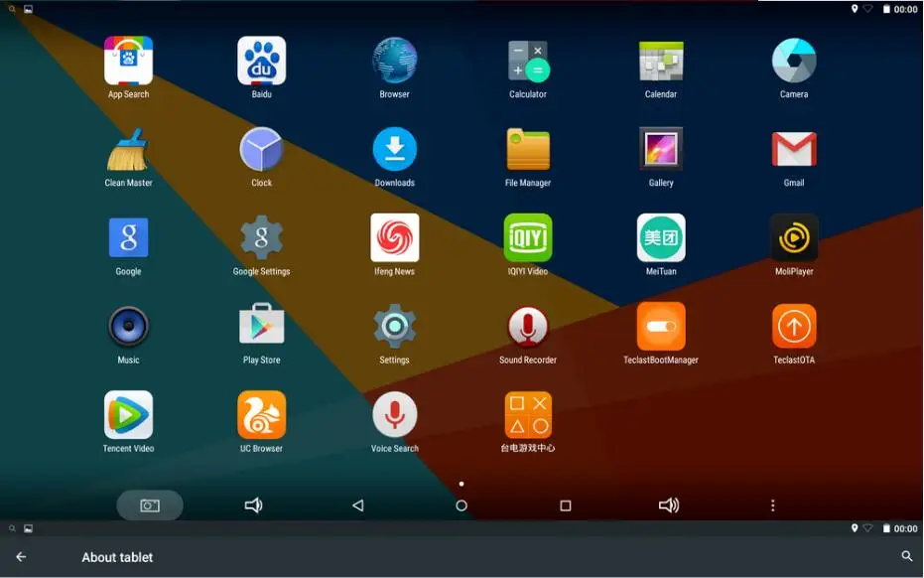Tap the volume up speaker button
Viewport: 924px width, 578px height.
pos(669,506)
